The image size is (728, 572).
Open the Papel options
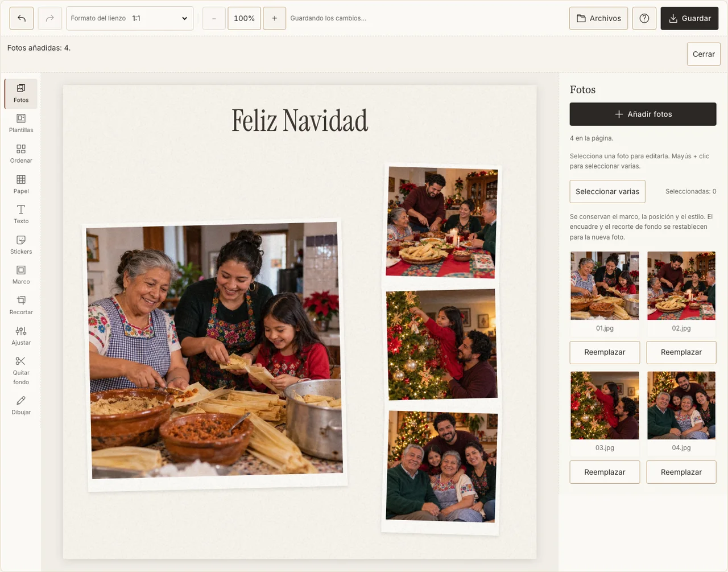pos(21,184)
